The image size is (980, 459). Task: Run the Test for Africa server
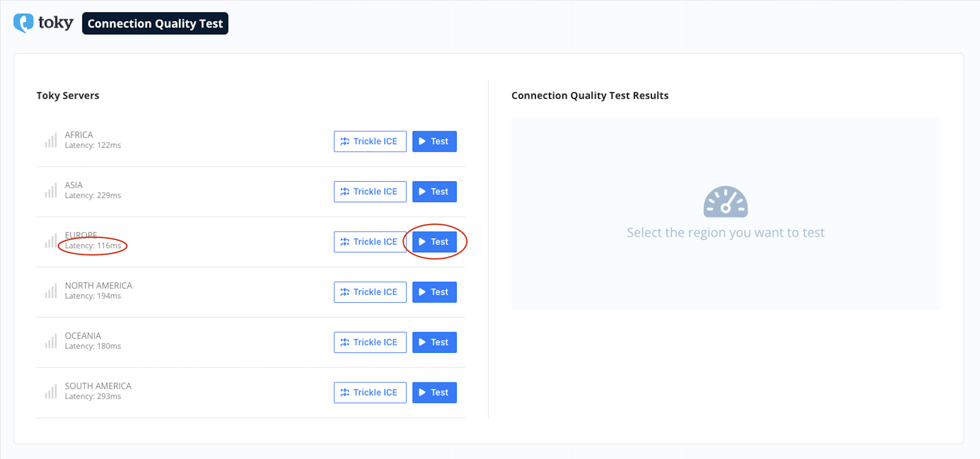pos(434,141)
